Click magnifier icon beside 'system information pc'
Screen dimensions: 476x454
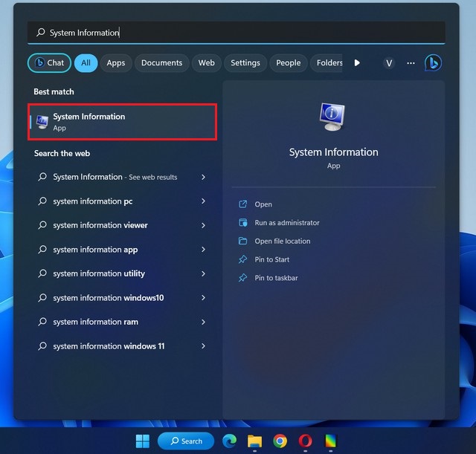pos(42,201)
